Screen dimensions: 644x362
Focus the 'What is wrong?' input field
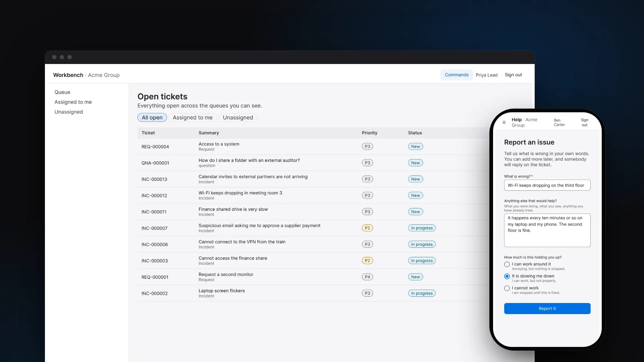click(547, 185)
